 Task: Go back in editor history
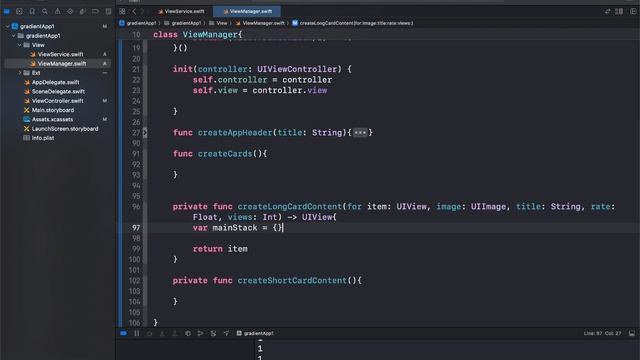pyautogui.click(x=134, y=11)
